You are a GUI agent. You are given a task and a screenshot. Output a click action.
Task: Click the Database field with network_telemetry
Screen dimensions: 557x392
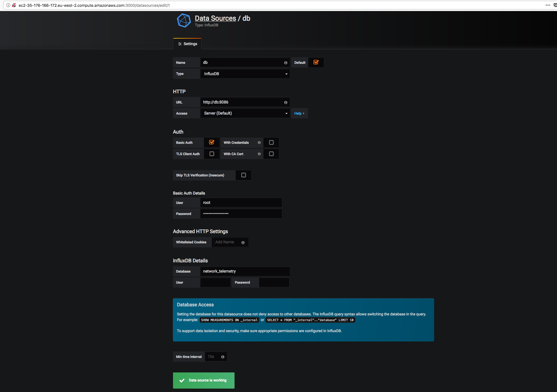(x=245, y=271)
